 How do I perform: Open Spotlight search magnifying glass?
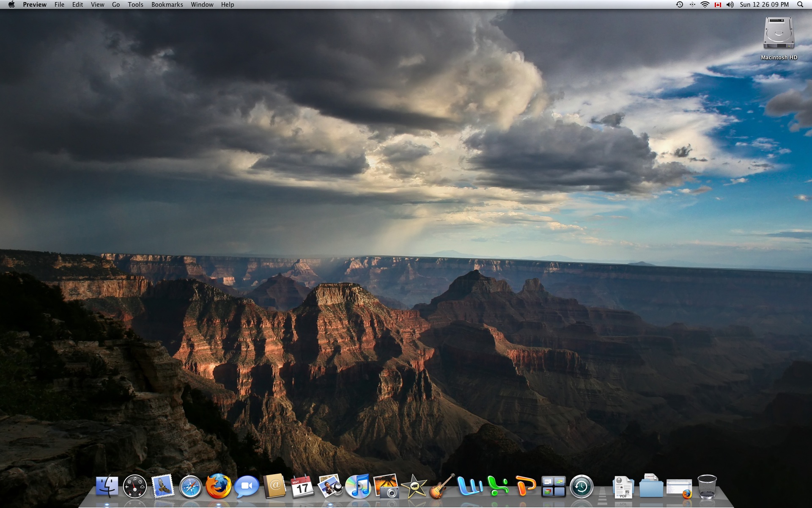800,5
